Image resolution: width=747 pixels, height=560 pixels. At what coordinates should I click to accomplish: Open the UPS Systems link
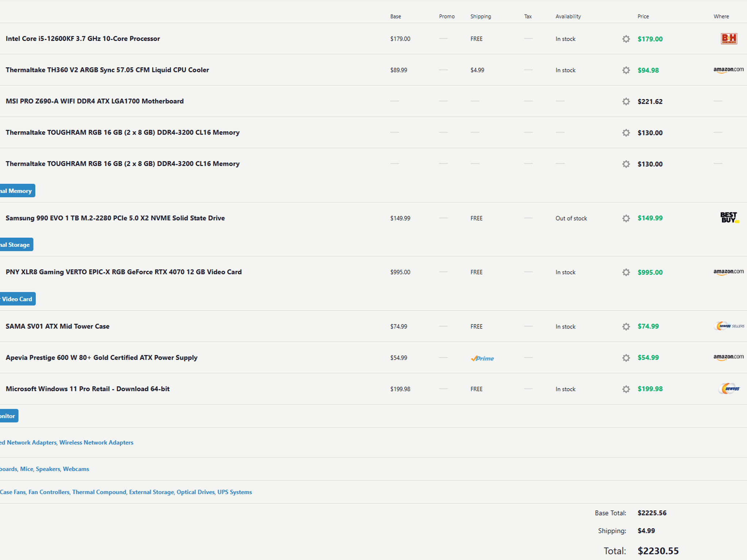click(235, 492)
